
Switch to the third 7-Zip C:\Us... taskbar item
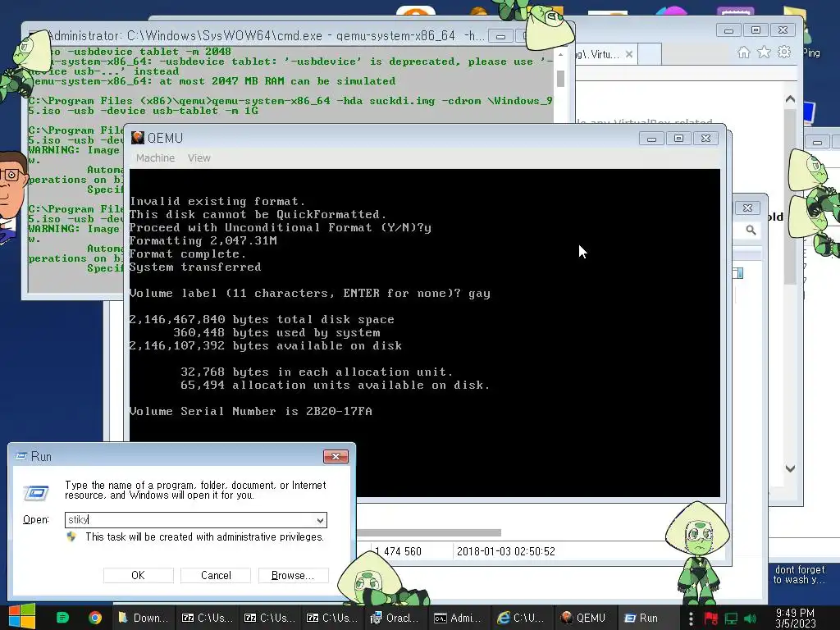(331, 618)
